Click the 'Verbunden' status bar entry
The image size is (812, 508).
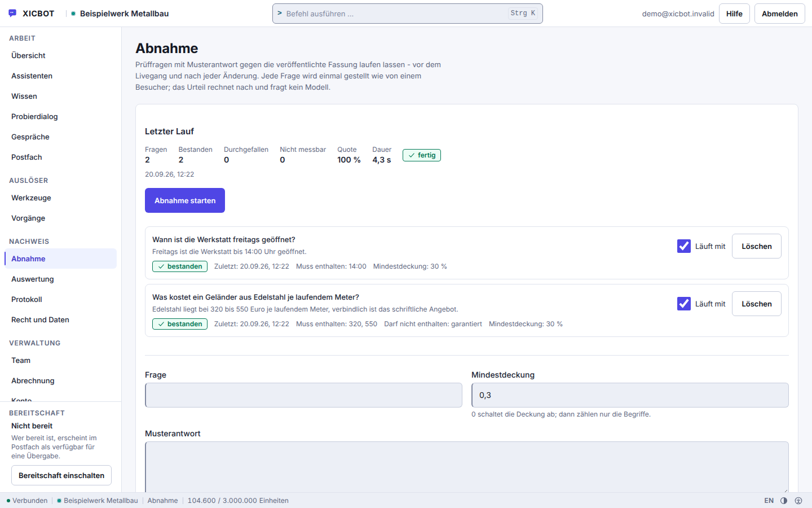[x=27, y=501]
